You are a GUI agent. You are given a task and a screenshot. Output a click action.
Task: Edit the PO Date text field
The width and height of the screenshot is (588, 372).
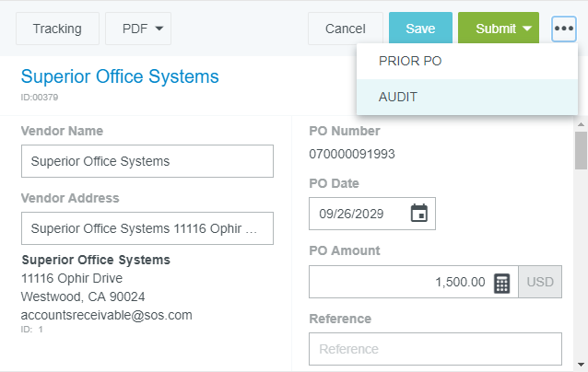[358, 214]
